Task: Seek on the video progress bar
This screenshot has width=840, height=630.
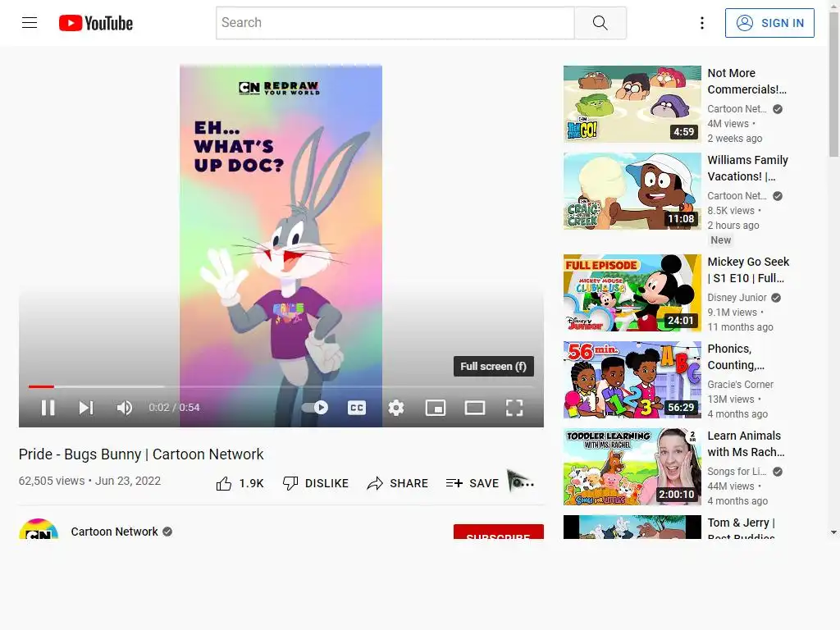Action: click(x=281, y=386)
